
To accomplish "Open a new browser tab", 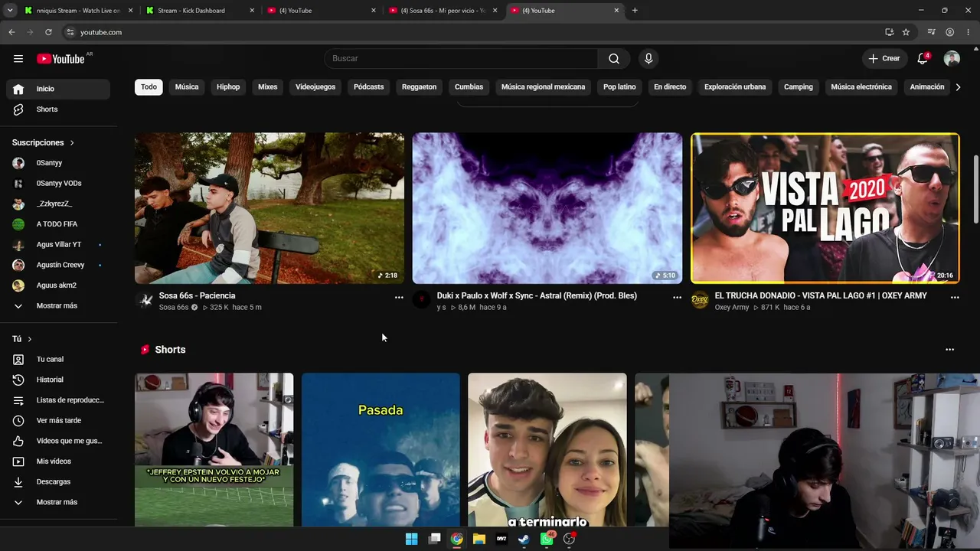I will (x=635, y=11).
